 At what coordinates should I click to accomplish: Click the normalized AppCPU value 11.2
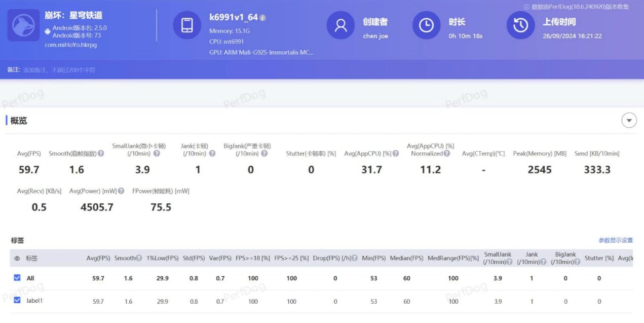point(430,170)
